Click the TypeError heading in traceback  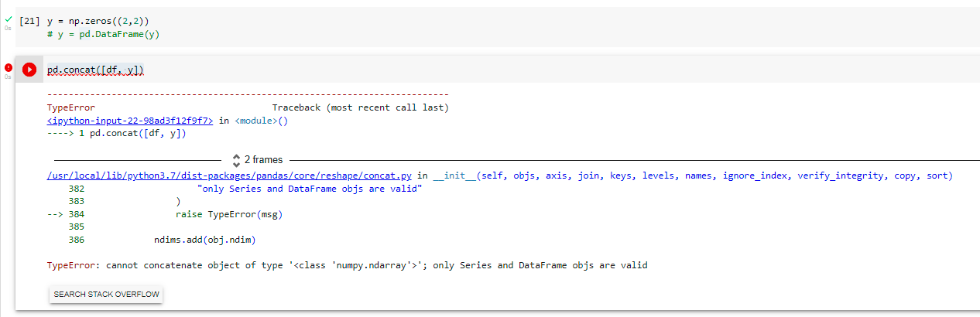(x=71, y=107)
